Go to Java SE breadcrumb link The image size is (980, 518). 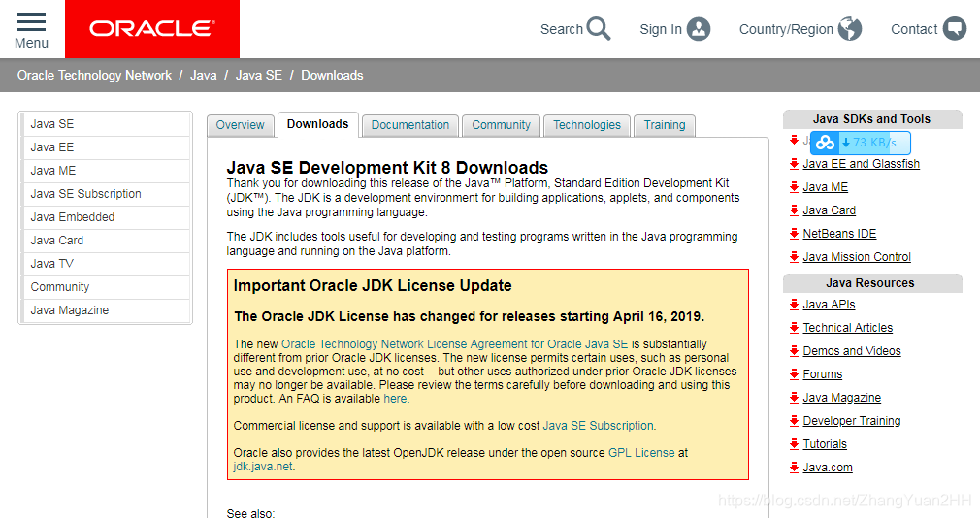[259, 75]
